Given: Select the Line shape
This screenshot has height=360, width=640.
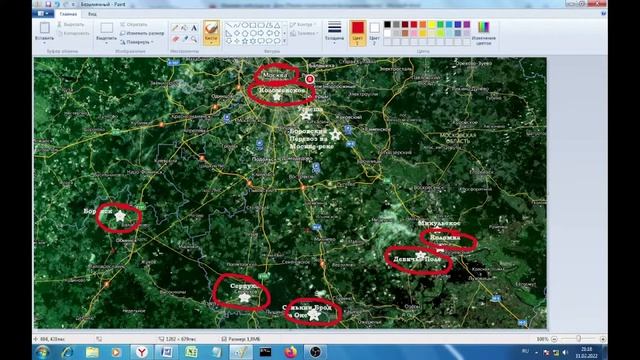Looking at the screenshot, I should pyautogui.click(x=229, y=25).
